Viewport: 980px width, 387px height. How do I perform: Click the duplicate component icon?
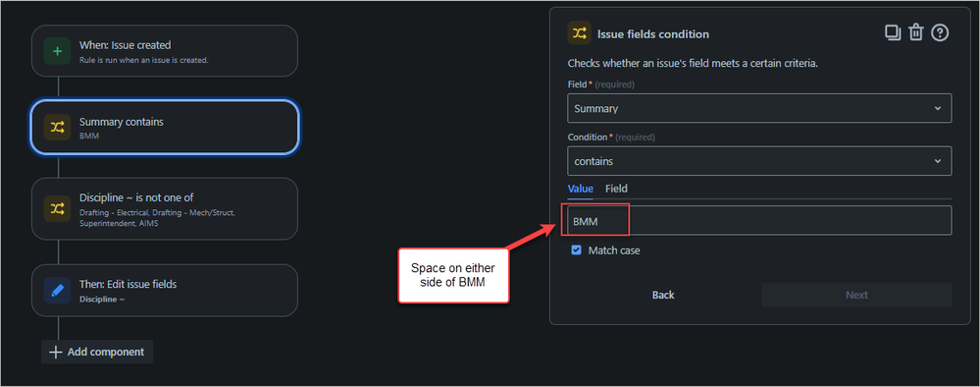[893, 32]
